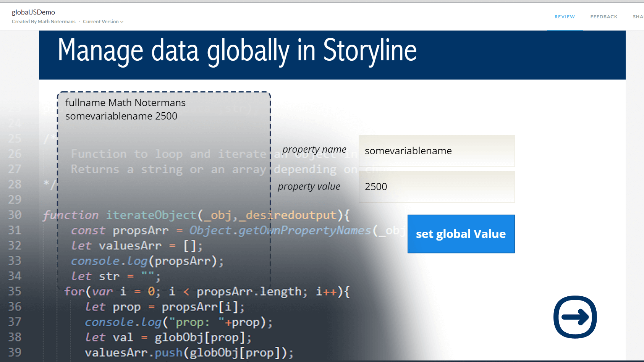Select the somevariablename text in the field
Viewport: 644px width, 362px height.
[x=408, y=150]
